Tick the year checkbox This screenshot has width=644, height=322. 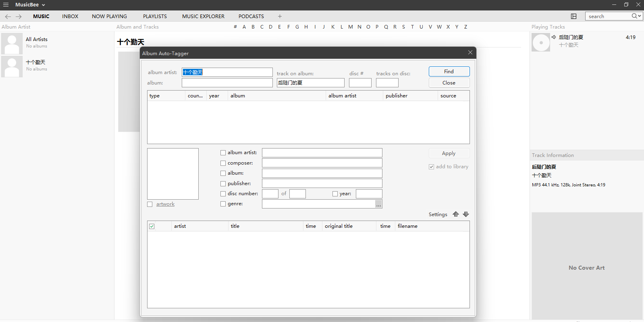[x=335, y=194]
